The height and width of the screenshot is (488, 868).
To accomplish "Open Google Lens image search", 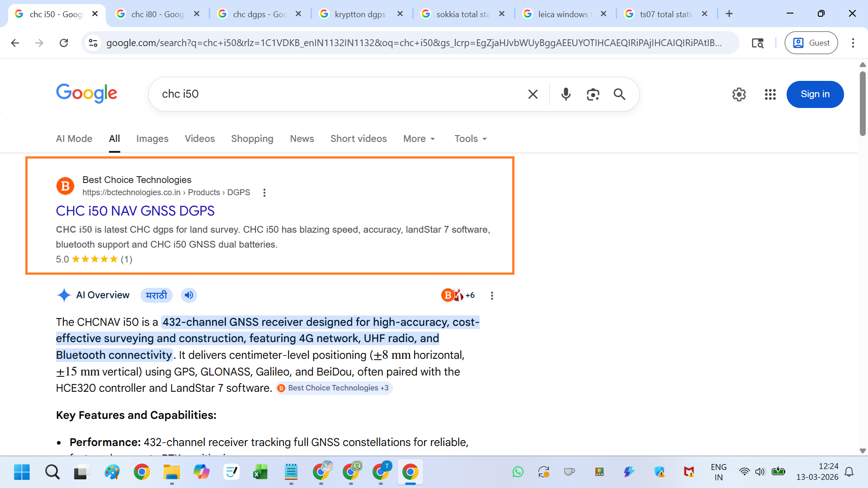I will tap(593, 94).
